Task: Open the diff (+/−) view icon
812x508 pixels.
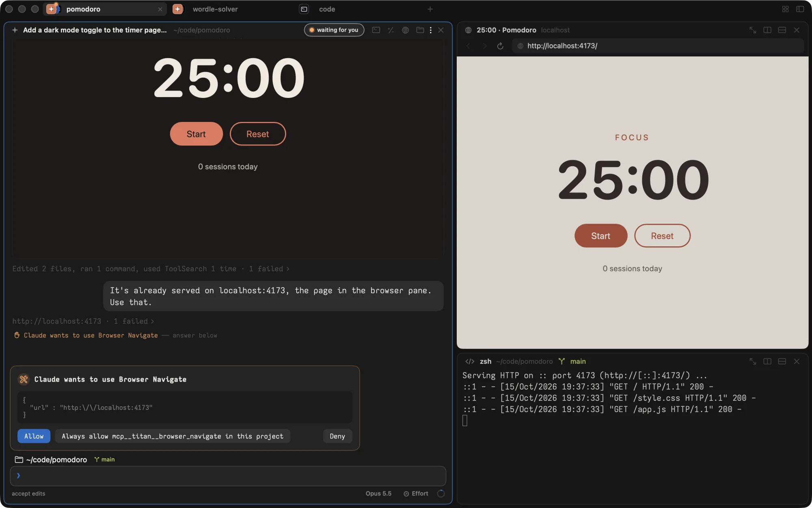Action: click(391, 30)
